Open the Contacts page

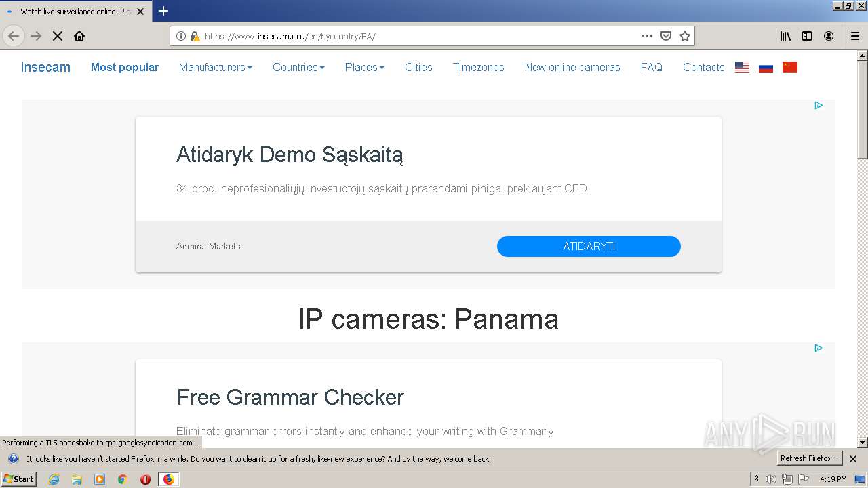click(x=703, y=67)
